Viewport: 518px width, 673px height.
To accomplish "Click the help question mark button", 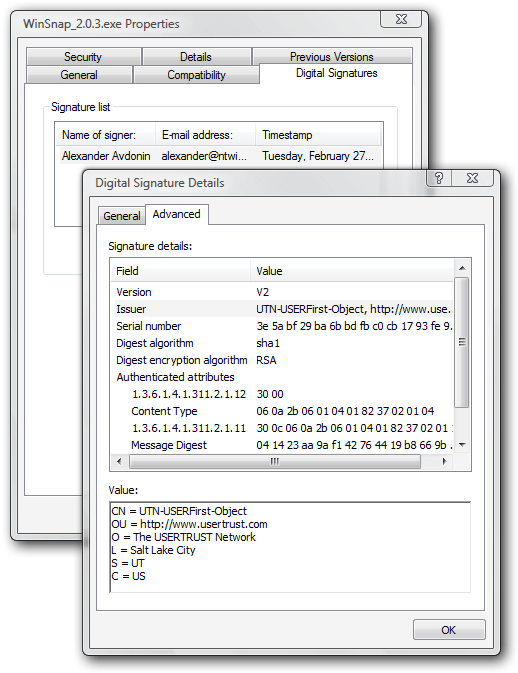I will pyautogui.click(x=439, y=178).
